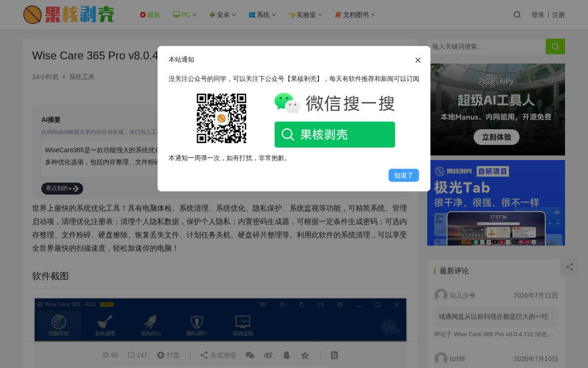Click the 立刻体验 button in AiPy ad
The width and height of the screenshot is (588, 368).
497,137
